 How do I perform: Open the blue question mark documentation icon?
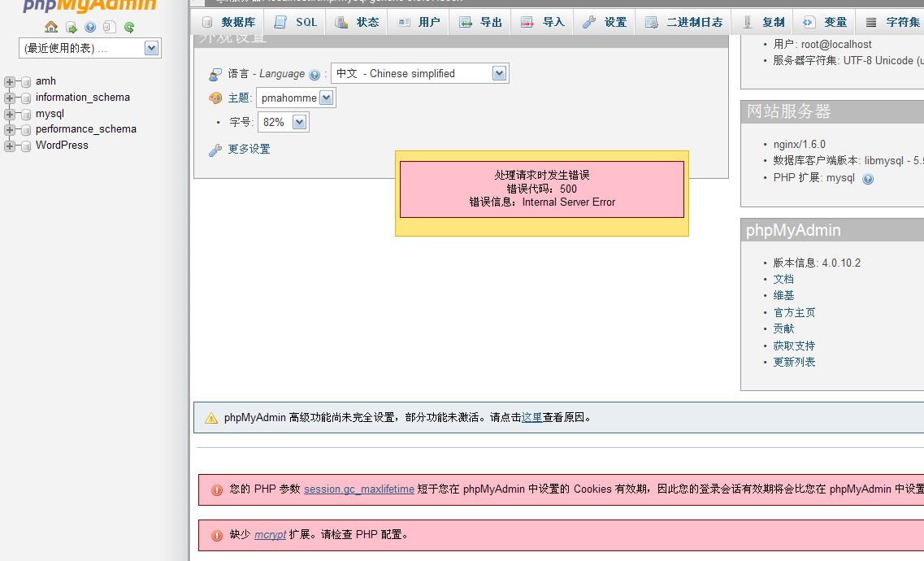90,27
